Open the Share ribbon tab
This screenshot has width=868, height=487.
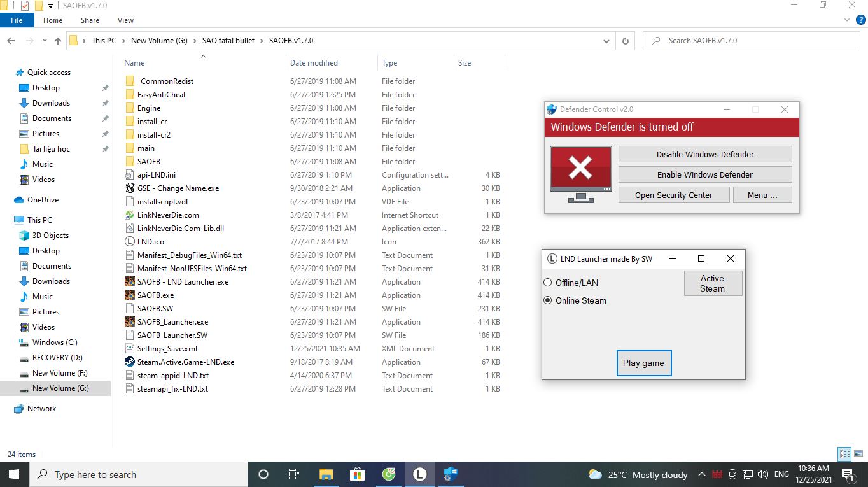[x=90, y=20]
